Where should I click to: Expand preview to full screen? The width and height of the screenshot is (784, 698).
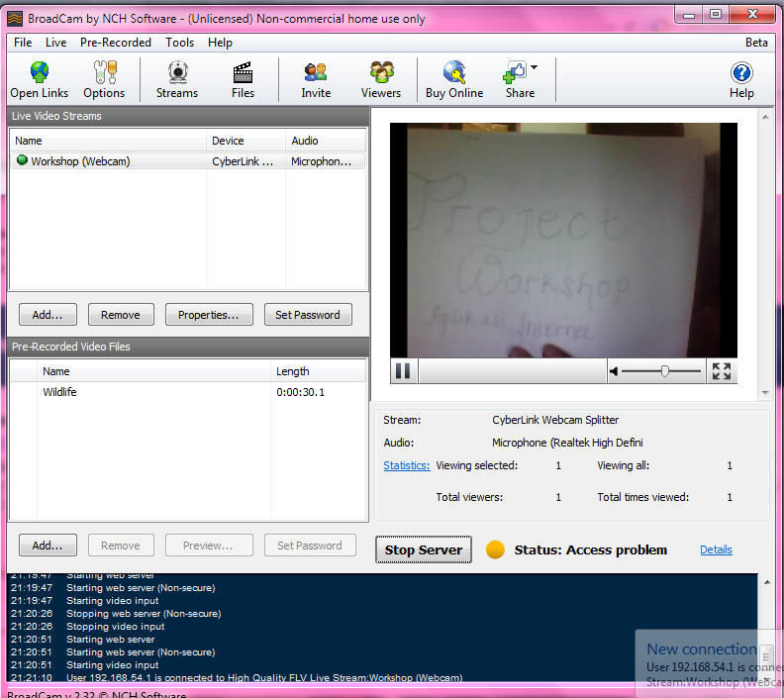[721, 371]
